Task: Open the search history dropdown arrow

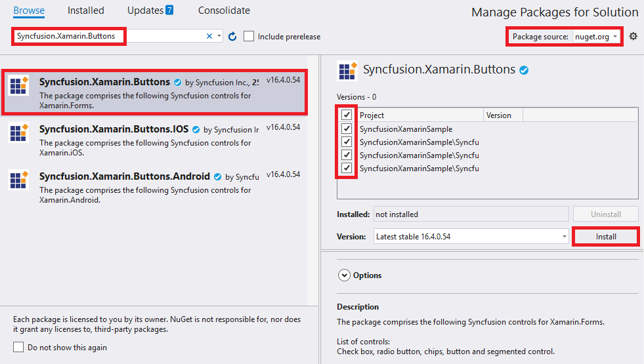Action: [219, 36]
